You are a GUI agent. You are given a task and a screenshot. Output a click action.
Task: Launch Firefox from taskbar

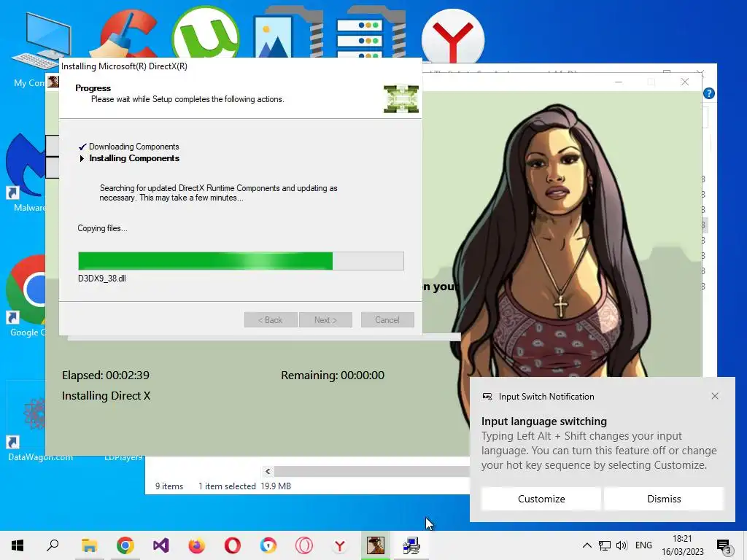click(196, 545)
